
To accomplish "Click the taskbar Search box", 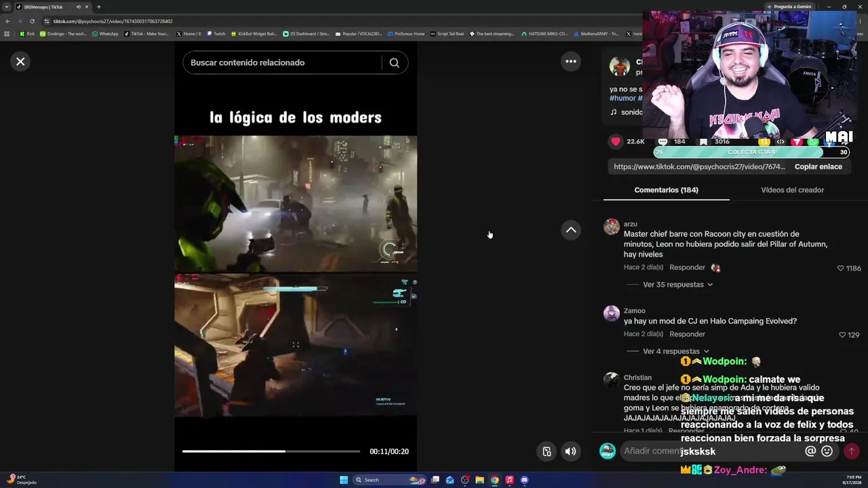I will pos(390,480).
